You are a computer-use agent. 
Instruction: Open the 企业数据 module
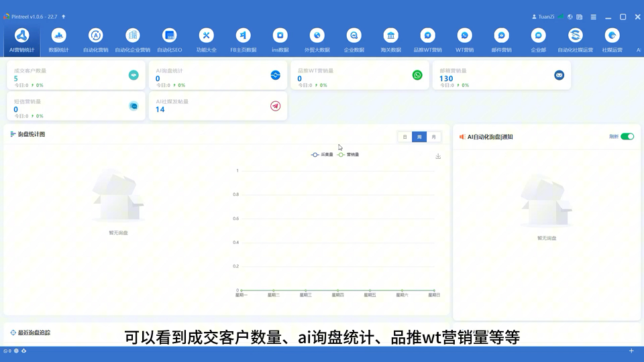[354, 40]
